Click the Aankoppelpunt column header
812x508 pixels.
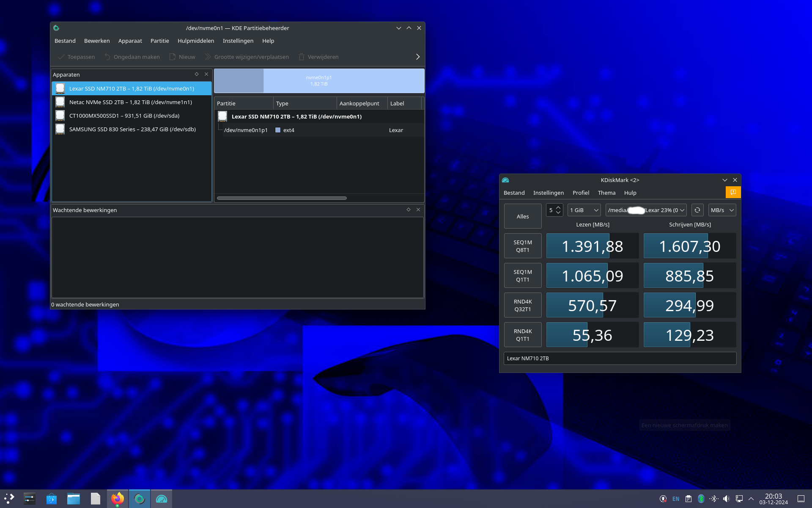pyautogui.click(x=362, y=103)
